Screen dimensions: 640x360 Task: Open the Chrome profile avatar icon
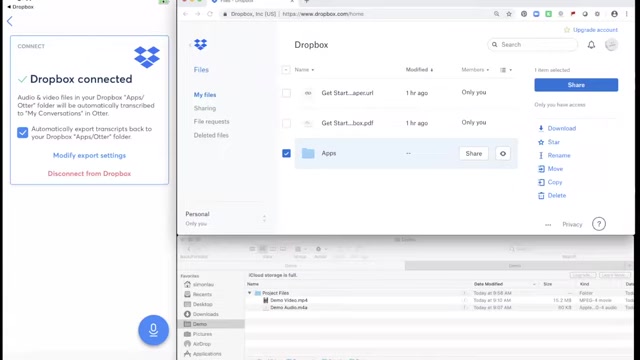coord(614,14)
